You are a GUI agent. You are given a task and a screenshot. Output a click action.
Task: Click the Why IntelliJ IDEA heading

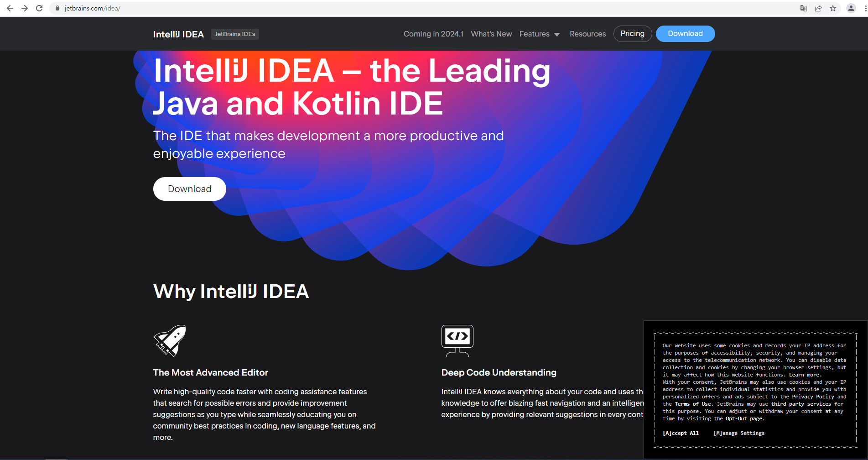point(231,292)
